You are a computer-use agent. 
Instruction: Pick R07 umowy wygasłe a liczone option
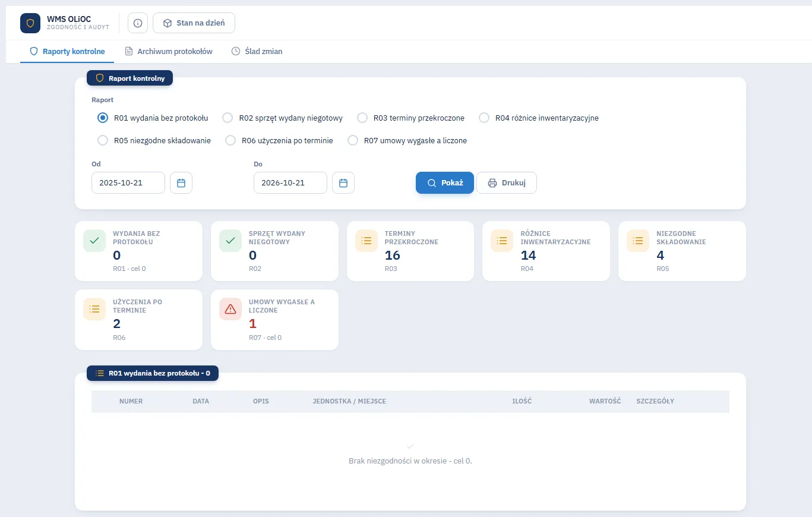click(353, 141)
